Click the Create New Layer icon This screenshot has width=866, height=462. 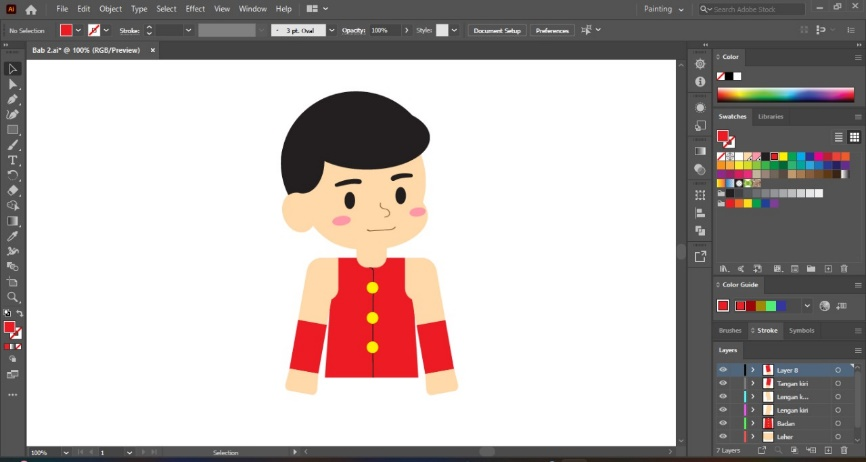tap(828, 450)
